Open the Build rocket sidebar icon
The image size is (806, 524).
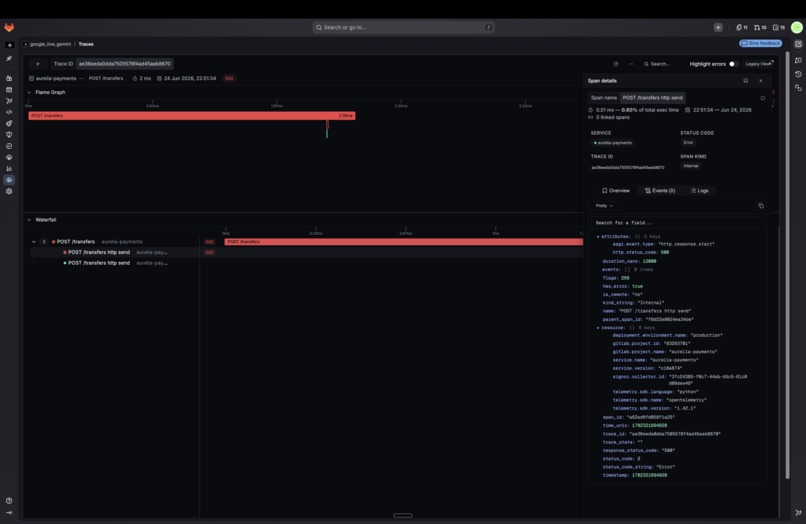click(9, 123)
